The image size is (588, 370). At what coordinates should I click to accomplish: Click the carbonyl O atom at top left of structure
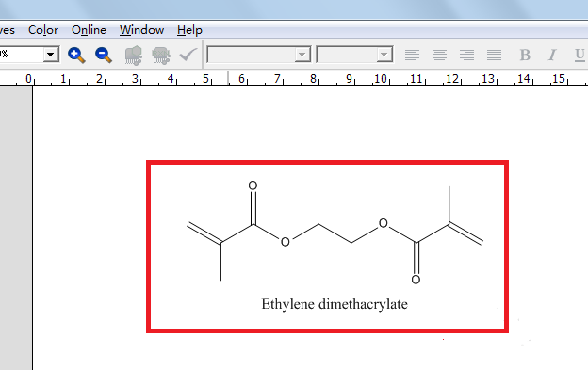point(253,185)
